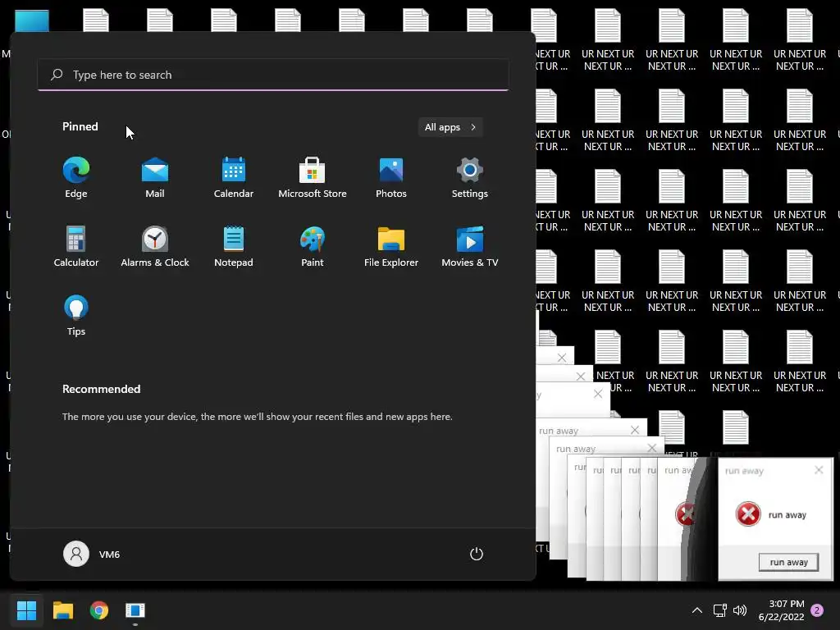Open the clock showing 3:07 PM
The height and width of the screenshot is (630, 840).
[x=781, y=610]
